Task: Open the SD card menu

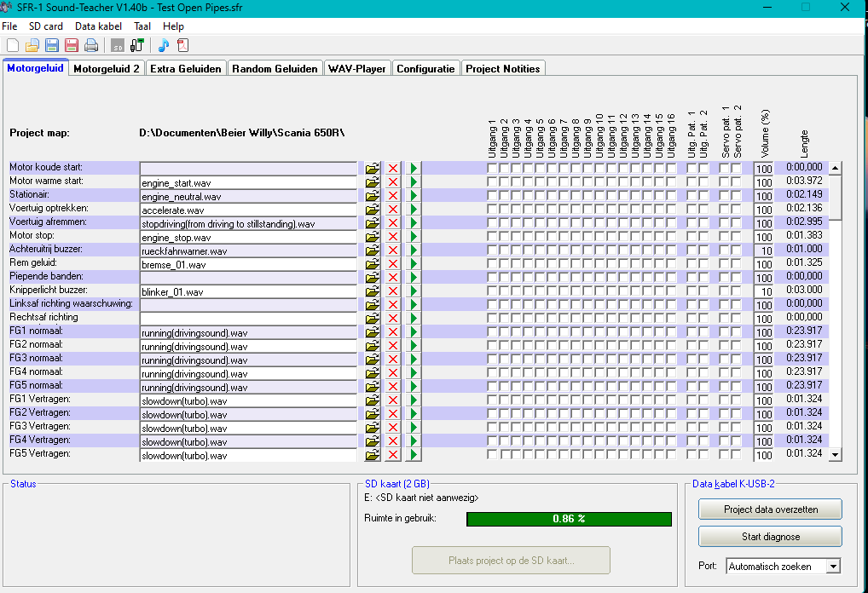Action: pyautogui.click(x=46, y=26)
